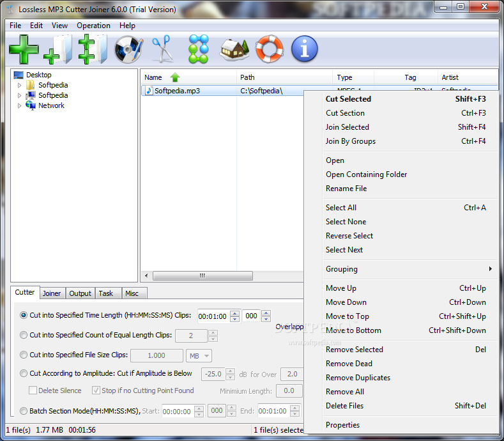Click the Softpedia folder icon in tree
The width and height of the screenshot is (504, 441).
click(31, 85)
